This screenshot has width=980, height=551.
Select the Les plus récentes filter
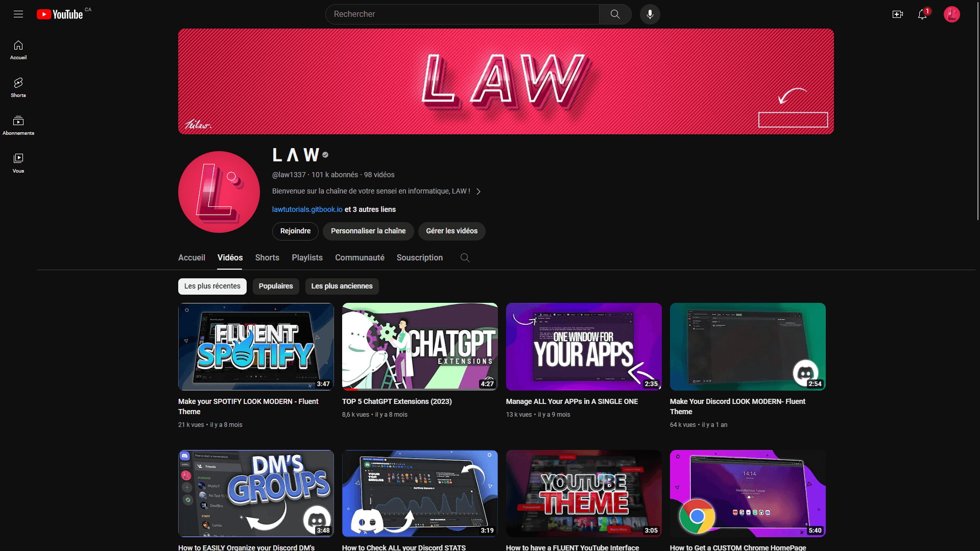[212, 286]
